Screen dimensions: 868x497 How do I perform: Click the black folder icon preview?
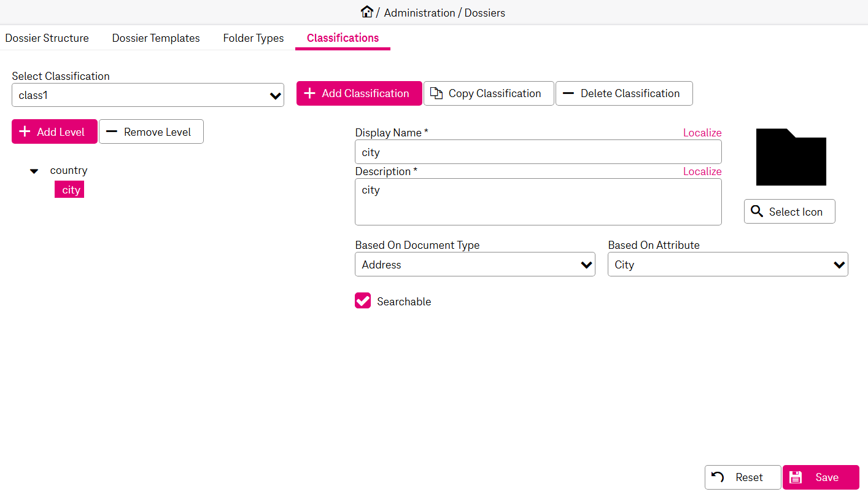click(791, 157)
